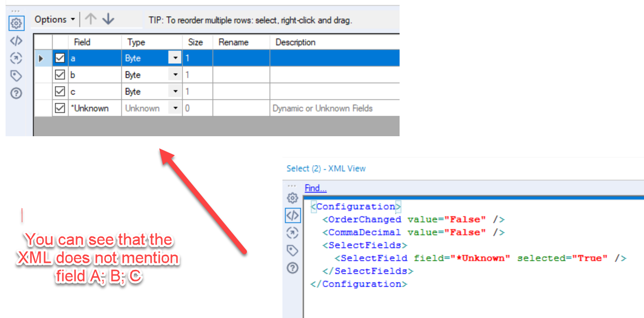Image resolution: width=644 pixels, height=318 pixels.
Task: Open the annotation tag icon in left sidebar
Action: (16, 75)
